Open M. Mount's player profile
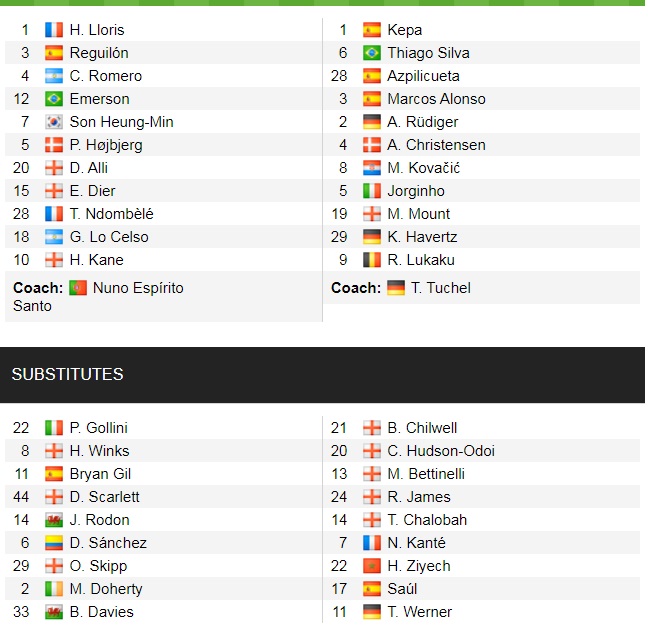The image size is (648, 629). tap(418, 214)
